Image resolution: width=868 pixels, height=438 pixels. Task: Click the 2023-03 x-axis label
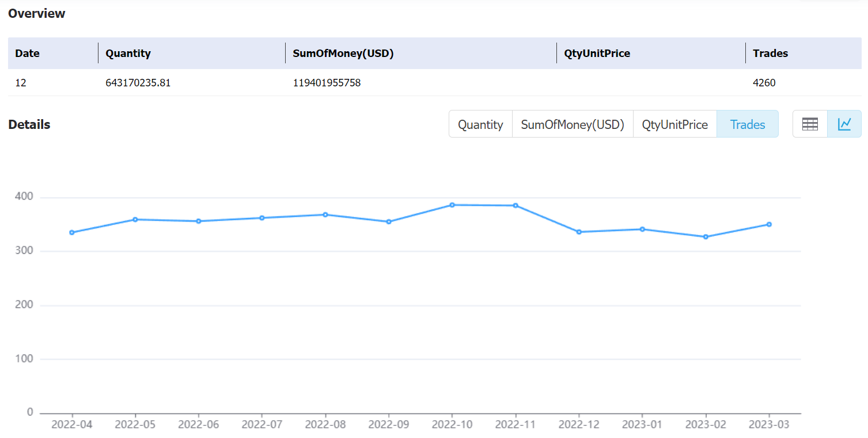tap(769, 425)
